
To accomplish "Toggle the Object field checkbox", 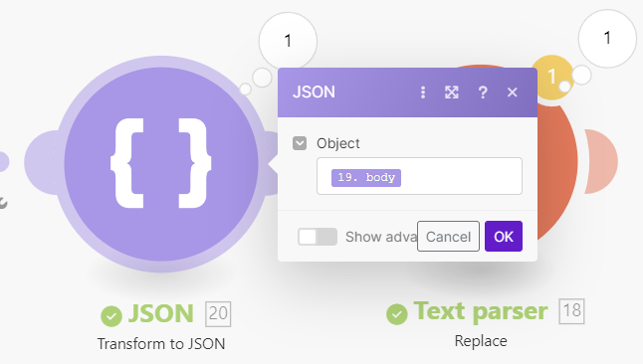I will [300, 143].
